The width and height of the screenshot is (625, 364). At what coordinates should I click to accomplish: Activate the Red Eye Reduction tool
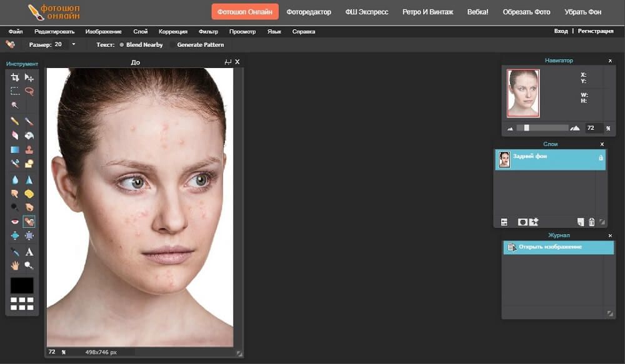click(x=15, y=222)
